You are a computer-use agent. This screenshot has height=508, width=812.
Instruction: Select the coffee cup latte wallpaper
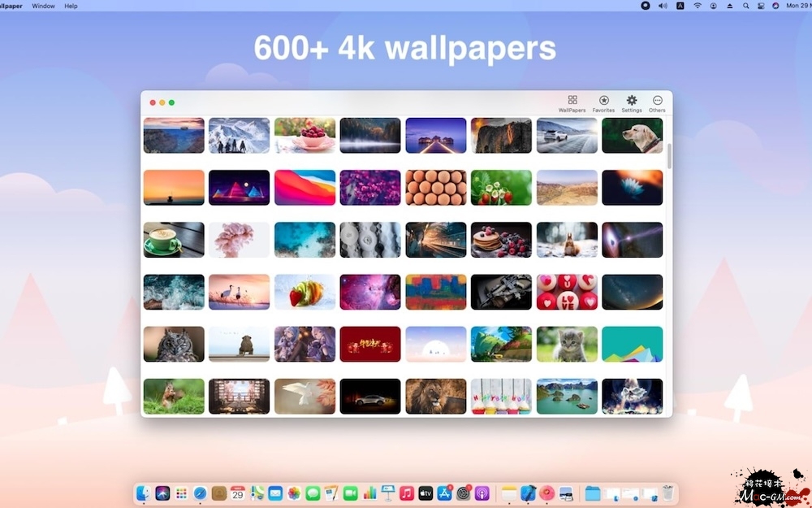[x=174, y=240]
